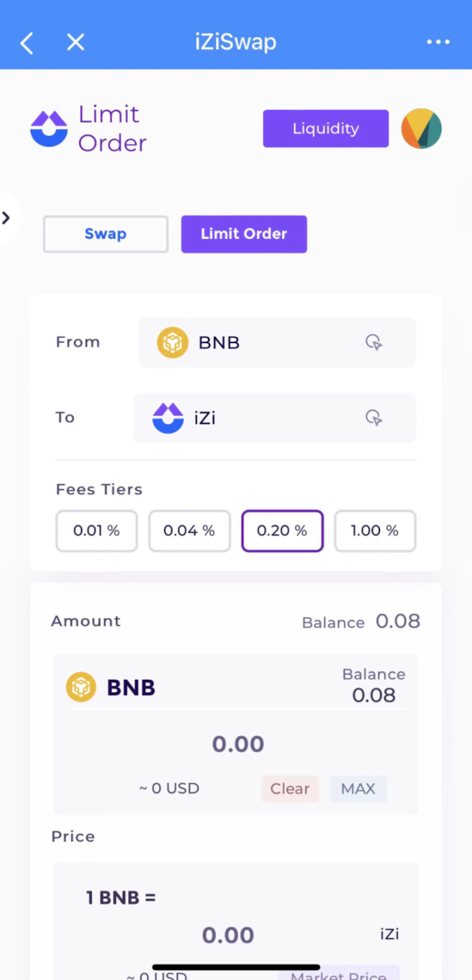
Task: Expand the From token dropdown
Action: [277, 342]
